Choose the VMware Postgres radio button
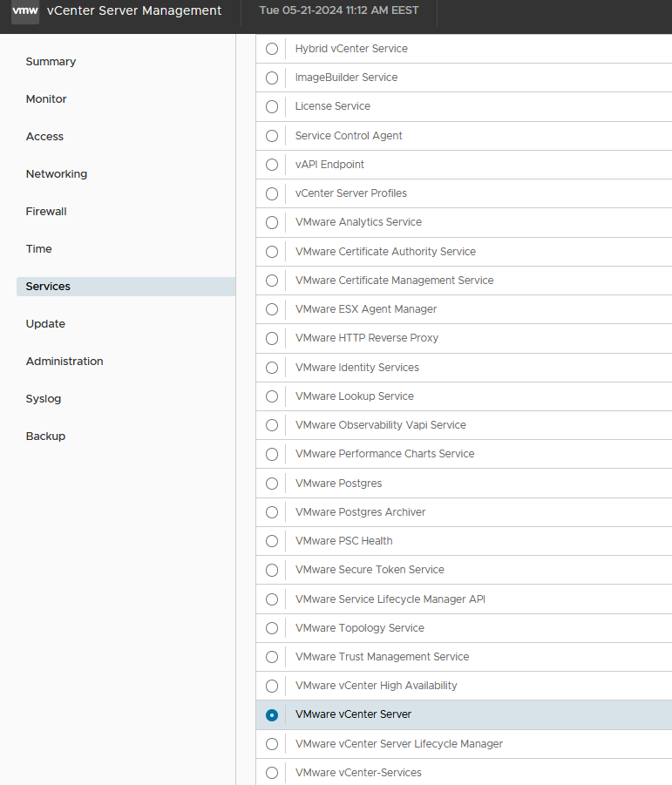This screenshot has height=785, width=672. click(272, 484)
